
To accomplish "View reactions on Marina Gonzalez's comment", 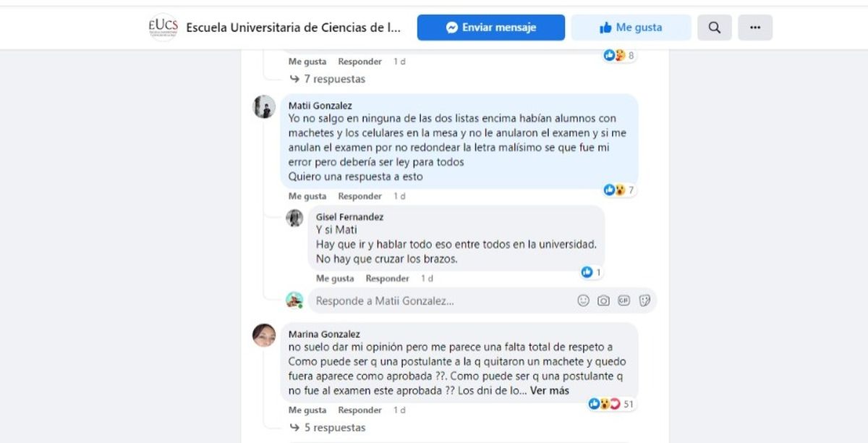I will tap(613, 404).
